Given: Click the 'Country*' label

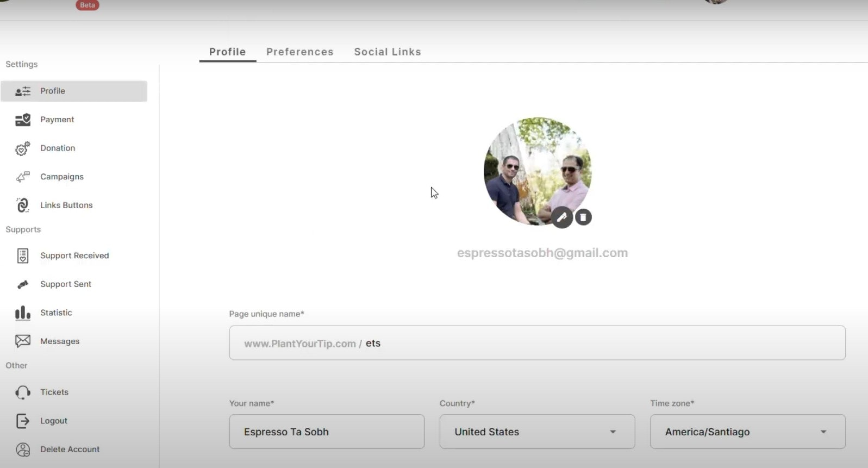Looking at the screenshot, I should coord(457,403).
